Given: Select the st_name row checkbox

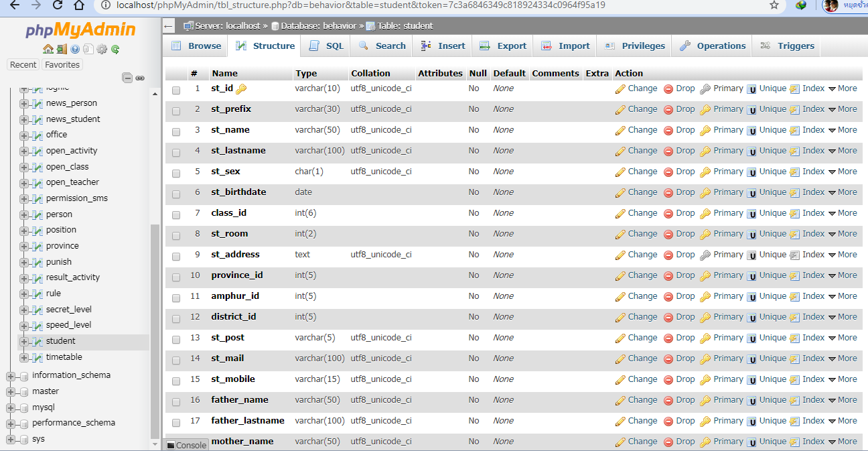Looking at the screenshot, I should 176,132.
